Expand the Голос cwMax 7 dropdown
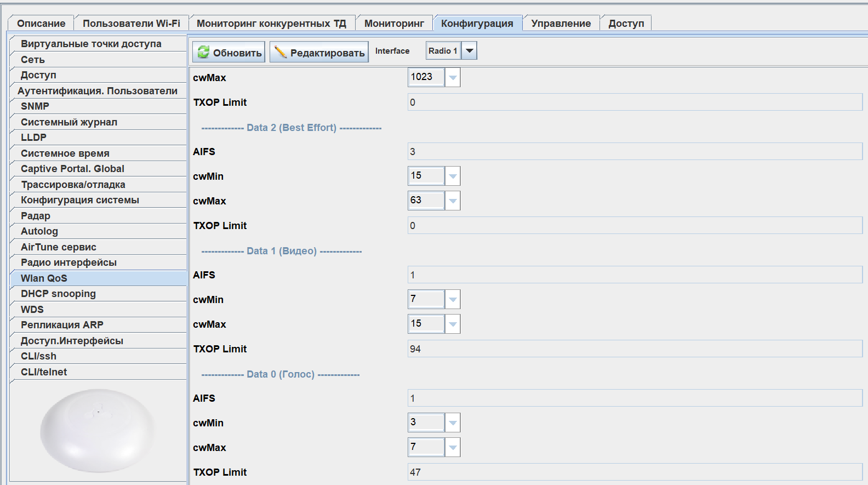The width and height of the screenshot is (868, 485). tap(453, 447)
